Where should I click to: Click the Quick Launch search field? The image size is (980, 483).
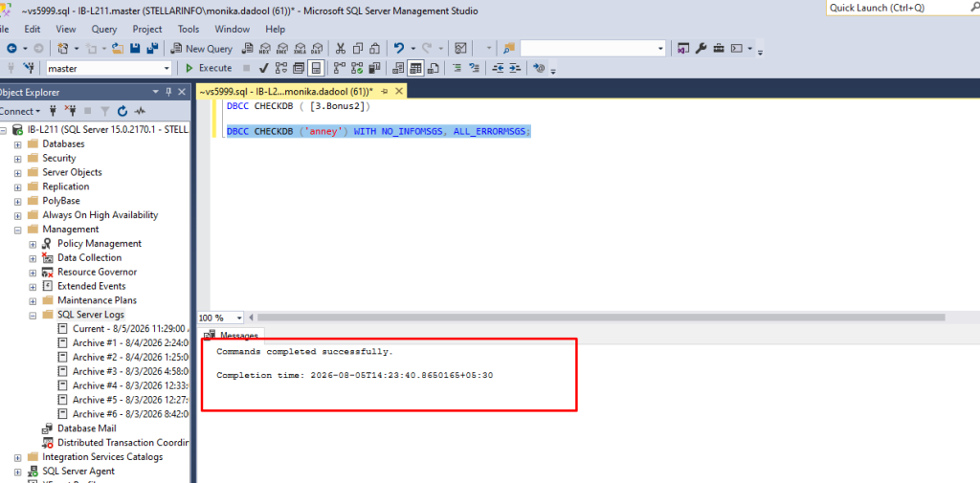902,8
